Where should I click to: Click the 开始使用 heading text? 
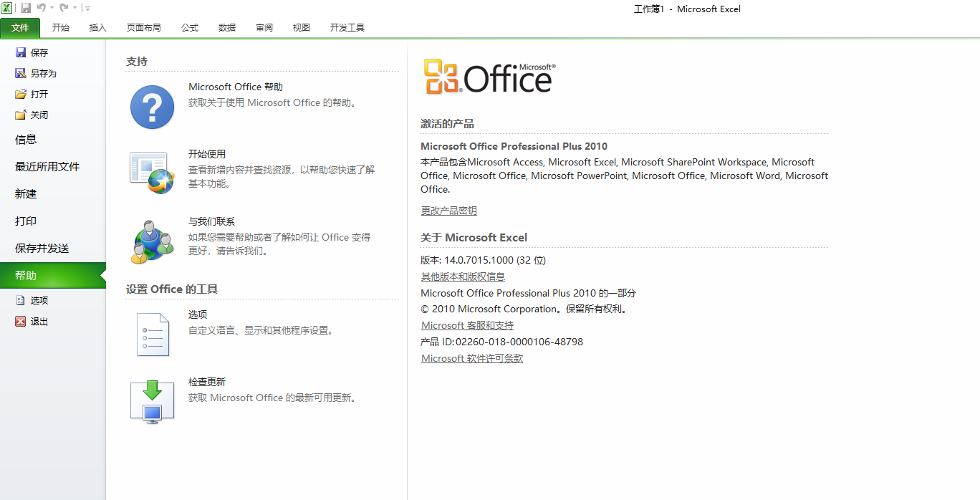pos(207,154)
